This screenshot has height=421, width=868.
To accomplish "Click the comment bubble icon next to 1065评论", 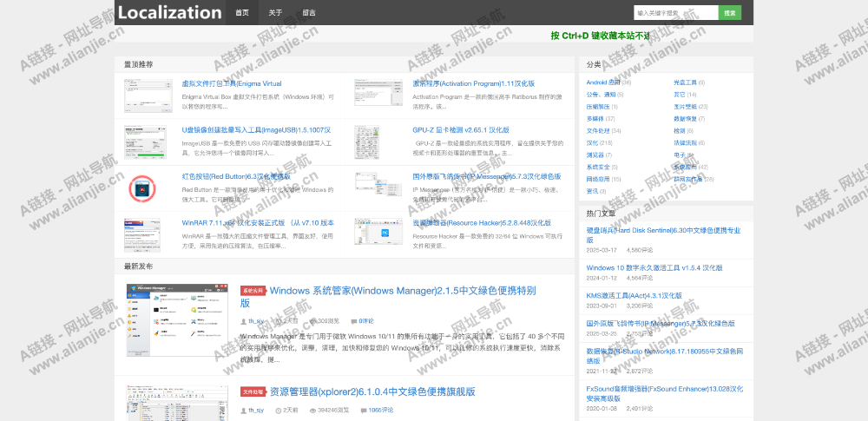I will tap(363, 411).
